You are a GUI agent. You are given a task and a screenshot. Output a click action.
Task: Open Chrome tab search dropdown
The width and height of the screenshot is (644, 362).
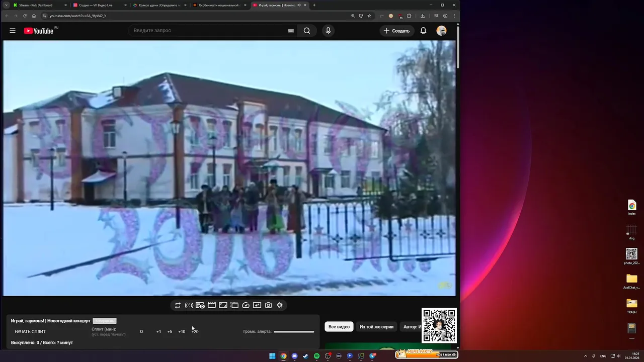coord(6,5)
